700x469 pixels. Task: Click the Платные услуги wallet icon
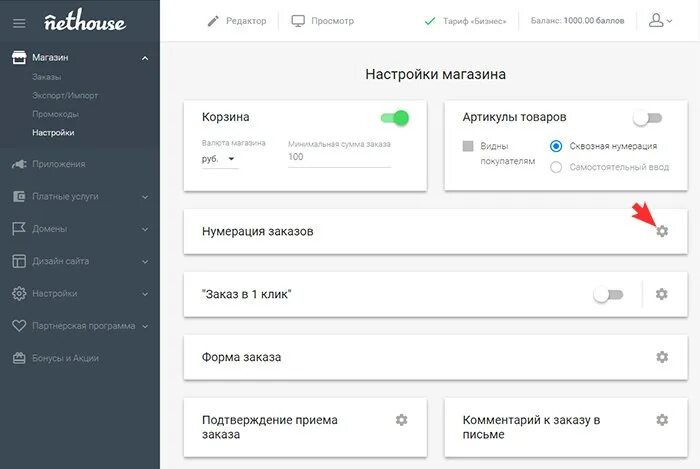(19, 196)
